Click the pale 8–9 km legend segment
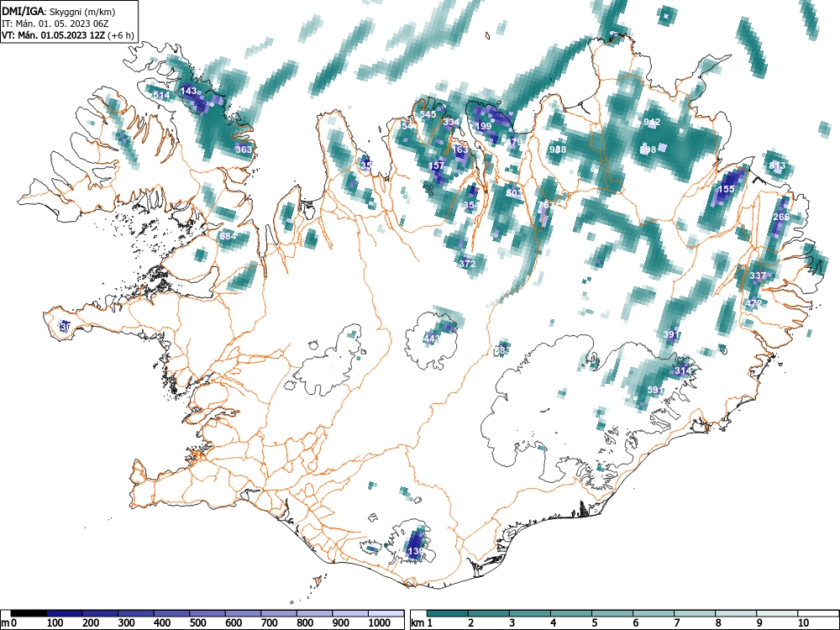The image size is (840, 630). click(x=736, y=613)
